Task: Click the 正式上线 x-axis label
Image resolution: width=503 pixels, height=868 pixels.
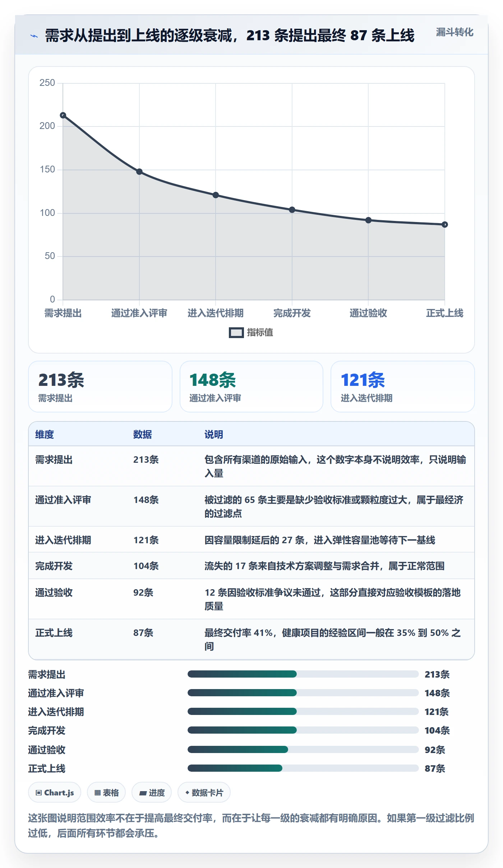Action: tap(445, 313)
